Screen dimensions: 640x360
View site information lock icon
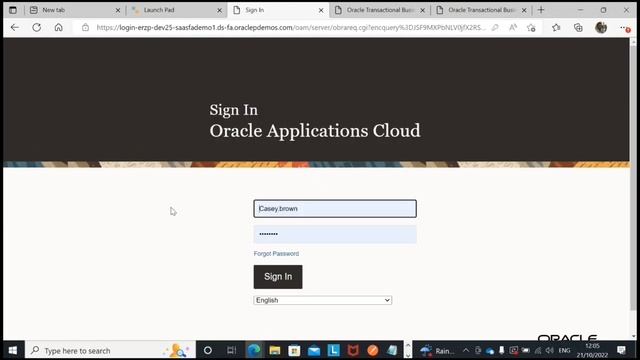85,27
